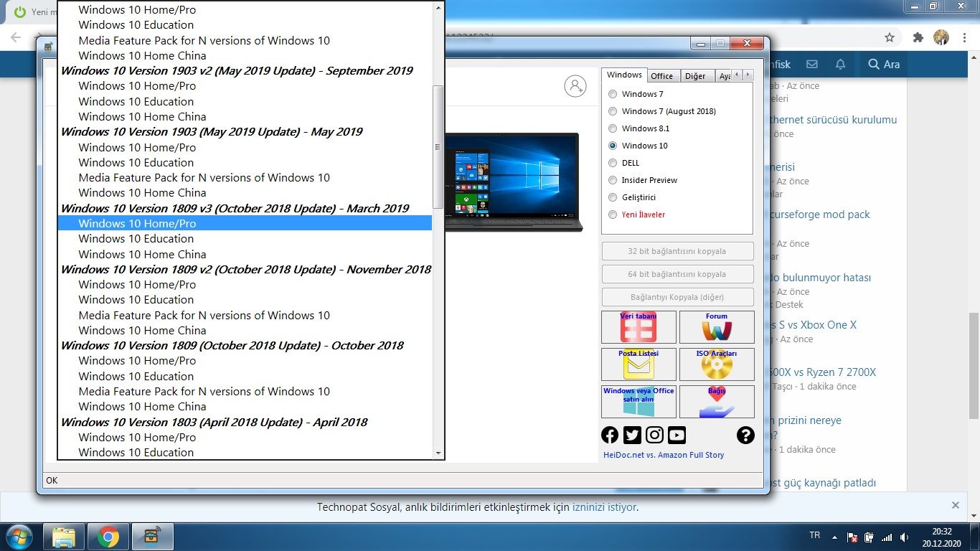Open the Facebook icon in the downloader

tap(610, 435)
